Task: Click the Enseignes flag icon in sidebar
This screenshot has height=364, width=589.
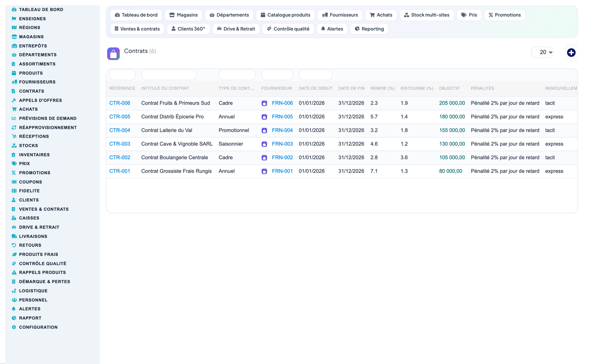Action: pyautogui.click(x=14, y=19)
